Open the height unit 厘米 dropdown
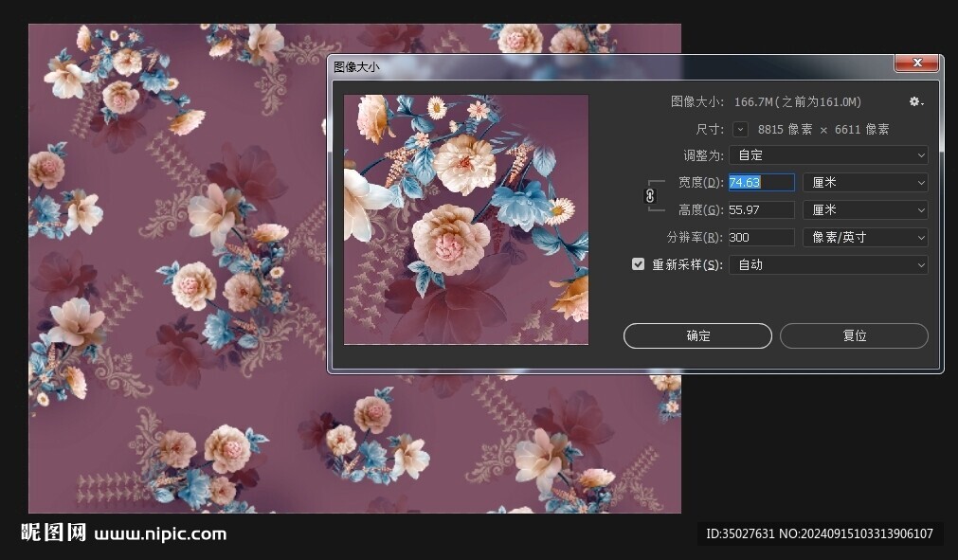The width and height of the screenshot is (958, 560). pos(864,210)
